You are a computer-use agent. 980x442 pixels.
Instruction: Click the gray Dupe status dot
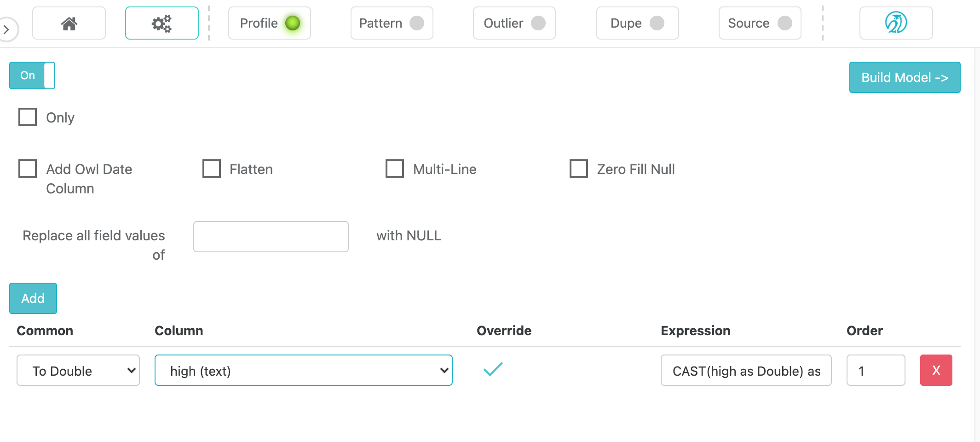[x=657, y=23]
